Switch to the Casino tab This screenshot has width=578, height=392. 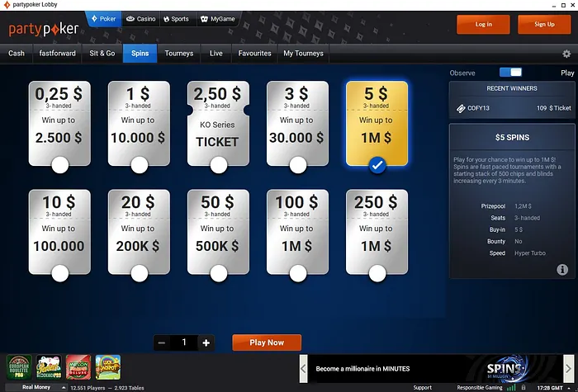(x=141, y=19)
